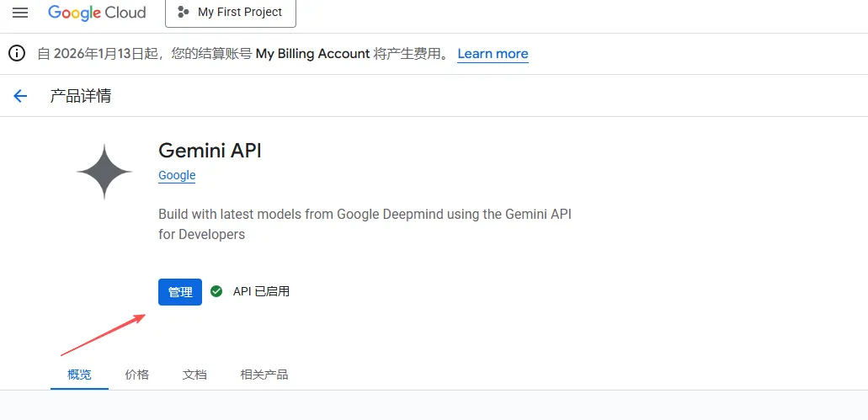Screen dimensions: 868x420
Task: Select the 文档 tab
Action: point(194,375)
